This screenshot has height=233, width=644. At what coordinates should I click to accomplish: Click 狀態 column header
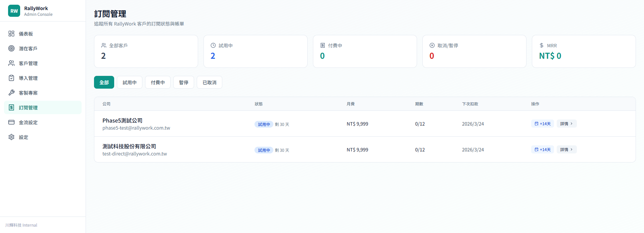259,104
